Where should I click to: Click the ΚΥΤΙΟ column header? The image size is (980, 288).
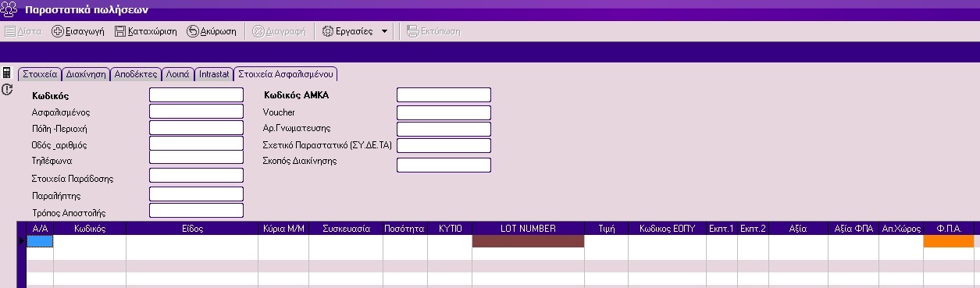[450, 229]
